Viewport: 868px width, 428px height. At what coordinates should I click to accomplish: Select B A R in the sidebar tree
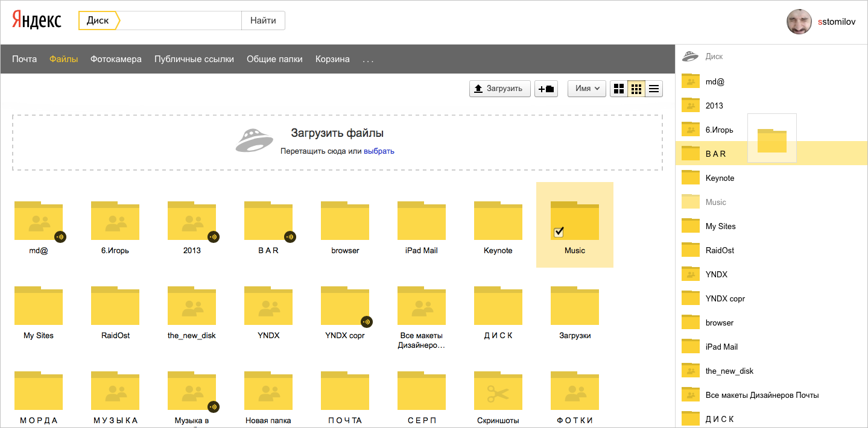(x=771, y=153)
